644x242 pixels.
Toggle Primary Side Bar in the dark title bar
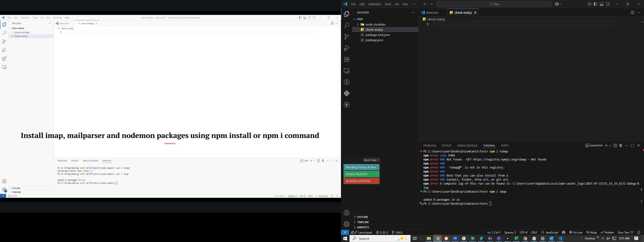pos(595,4)
